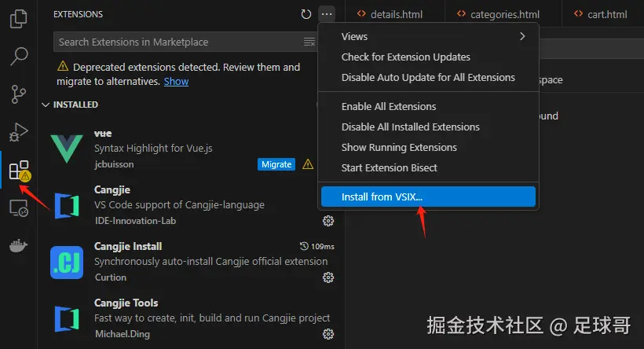Open the Docker view icon

tap(19, 245)
